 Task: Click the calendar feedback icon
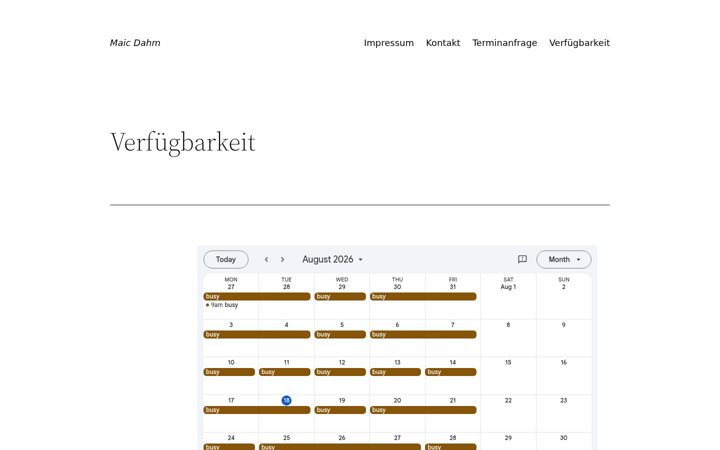[x=522, y=259]
